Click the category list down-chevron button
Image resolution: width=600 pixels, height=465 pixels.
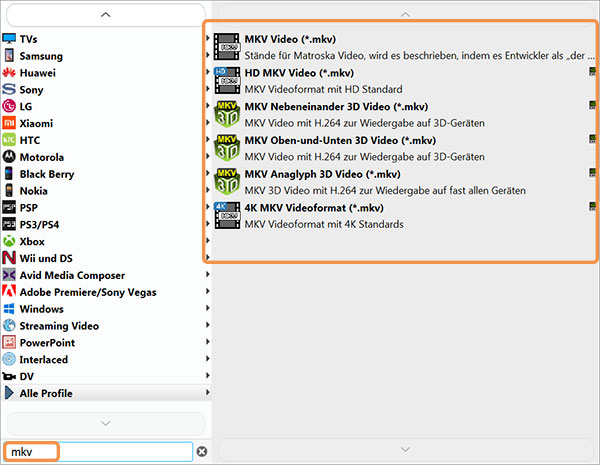[x=106, y=423]
